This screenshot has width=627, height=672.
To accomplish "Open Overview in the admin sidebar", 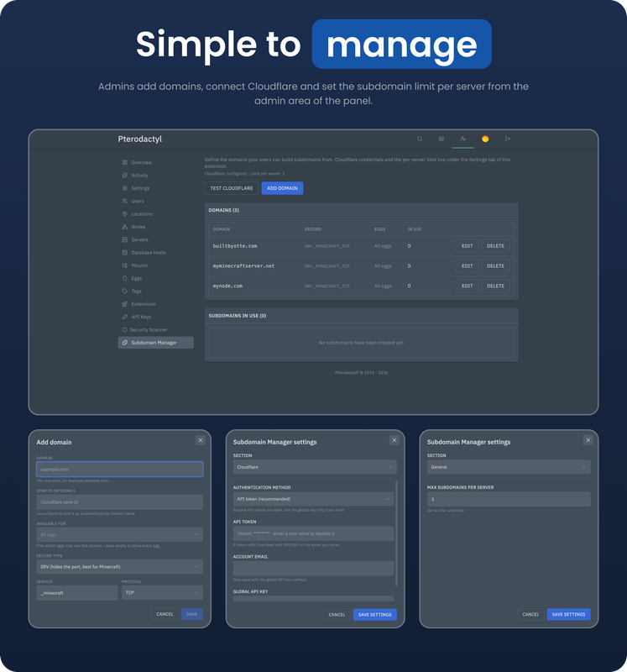I will point(141,162).
